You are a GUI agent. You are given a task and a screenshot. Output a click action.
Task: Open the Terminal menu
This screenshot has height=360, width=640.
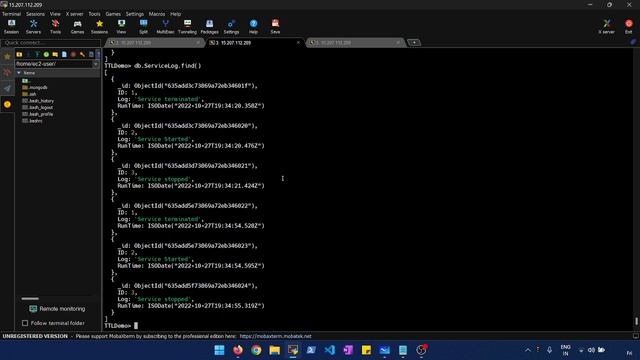(x=11, y=14)
